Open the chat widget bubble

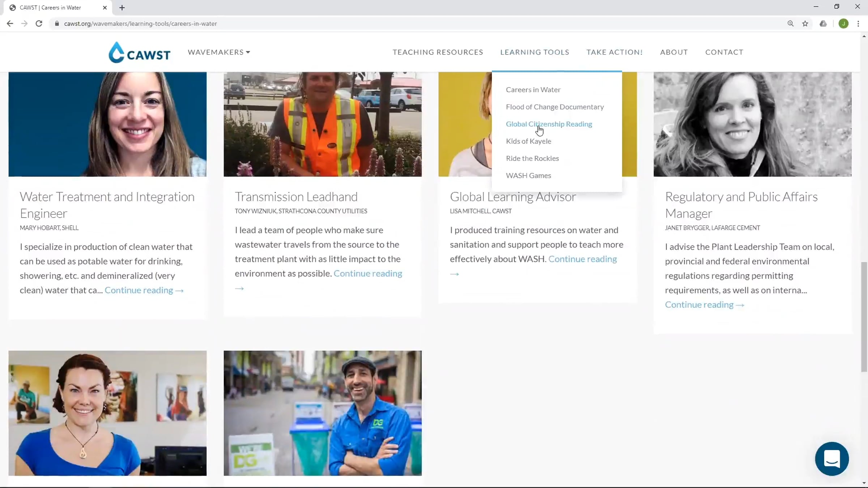pyautogui.click(x=831, y=458)
